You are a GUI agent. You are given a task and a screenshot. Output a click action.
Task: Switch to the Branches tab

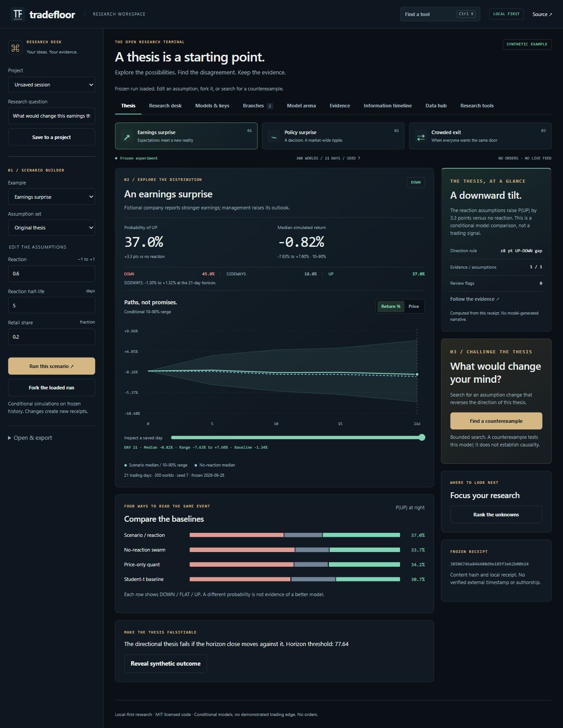coord(257,106)
